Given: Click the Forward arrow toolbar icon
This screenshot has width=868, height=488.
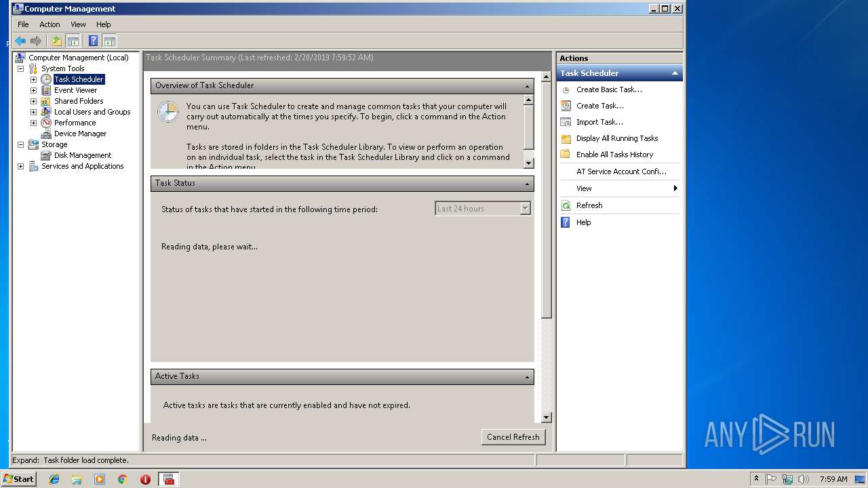Looking at the screenshot, I should click(x=36, y=41).
